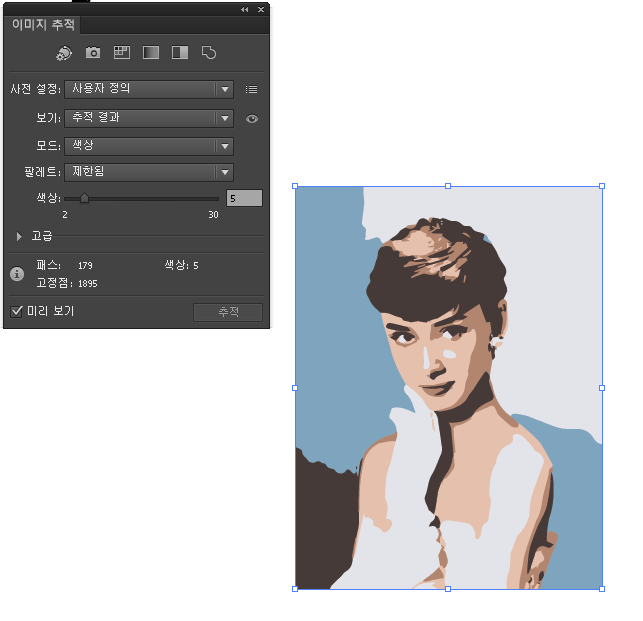Choose the High Color camera preset icon
The image size is (643, 621).
tap(93, 53)
